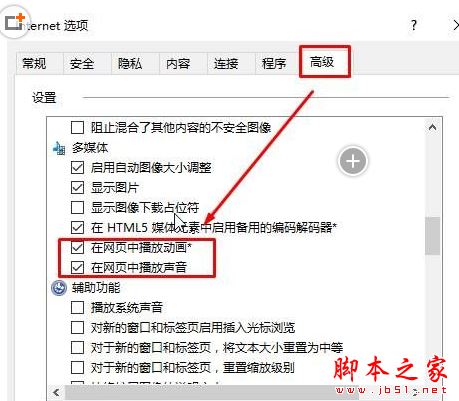Image resolution: width=459 pixels, height=401 pixels.
Task: Click the help question mark icon
Action: click(413, 25)
